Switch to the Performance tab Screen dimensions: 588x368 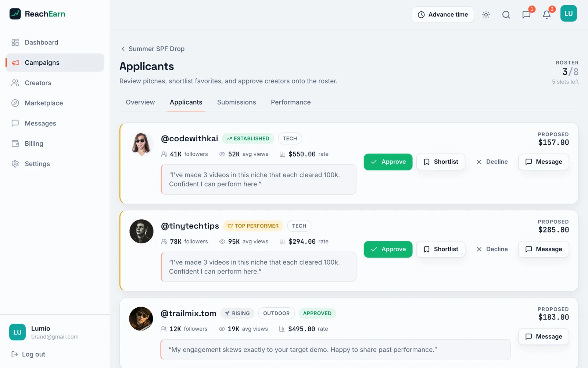pos(291,102)
